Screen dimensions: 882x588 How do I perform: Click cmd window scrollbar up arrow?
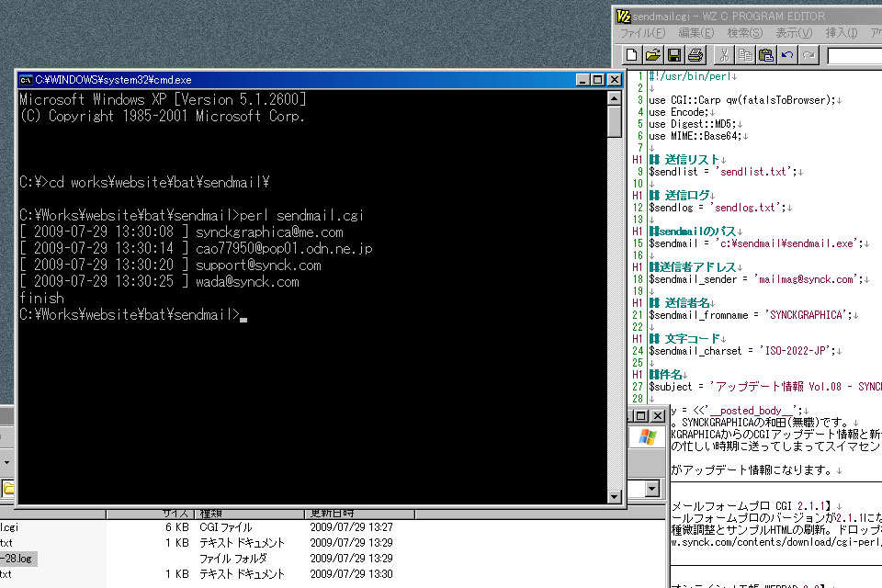615,98
